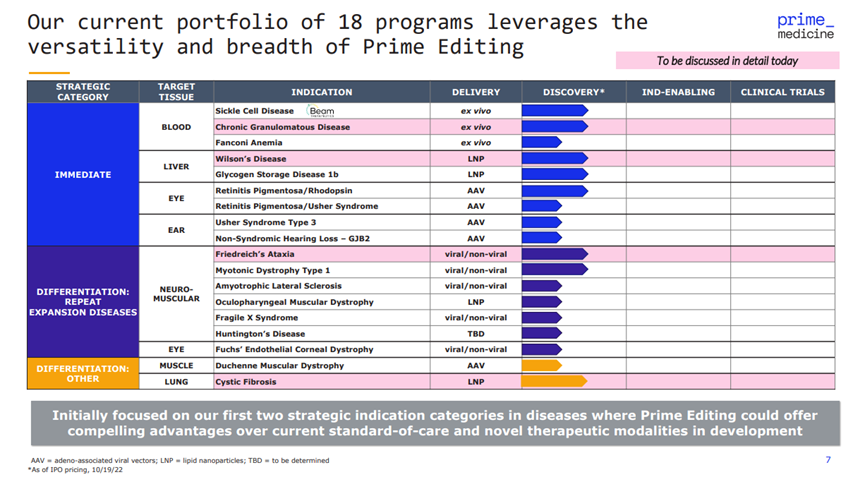The image size is (865, 477).
Task: Click the Prime Medicine logo
Action: (804, 27)
